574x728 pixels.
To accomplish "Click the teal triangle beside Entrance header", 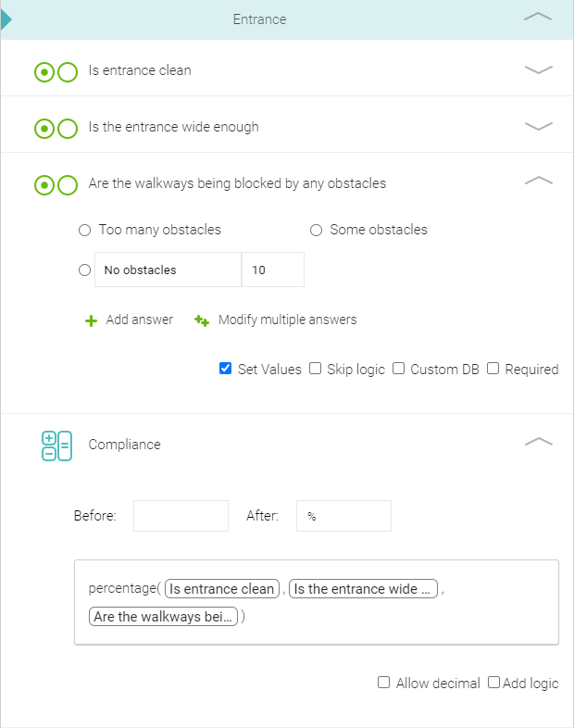I will pos(6,19).
